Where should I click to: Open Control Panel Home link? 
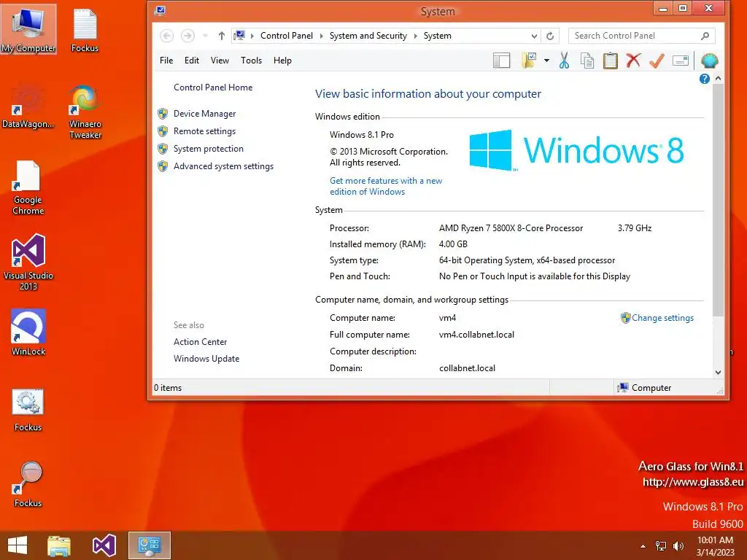[x=213, y=87]
